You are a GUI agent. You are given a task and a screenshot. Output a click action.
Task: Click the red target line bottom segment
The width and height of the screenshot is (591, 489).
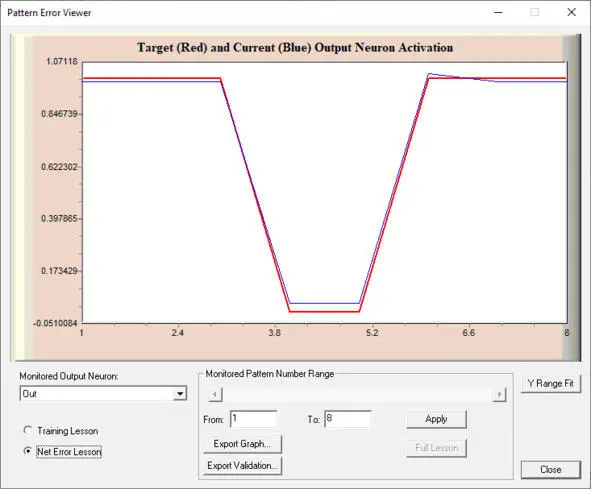click(325, 311)
